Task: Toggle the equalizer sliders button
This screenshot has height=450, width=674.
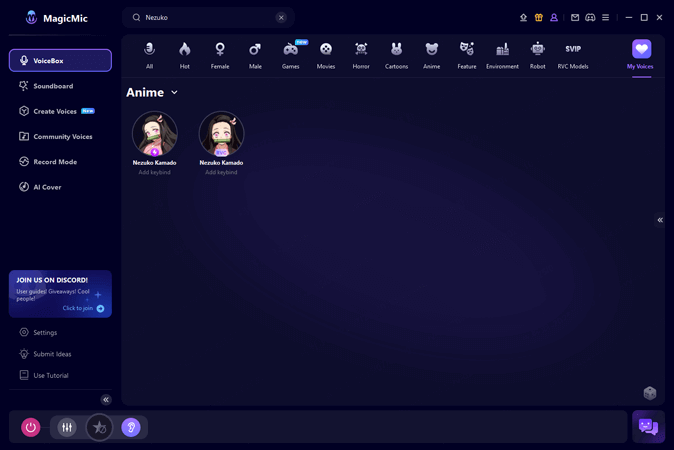Action: (x=67, y=427)
